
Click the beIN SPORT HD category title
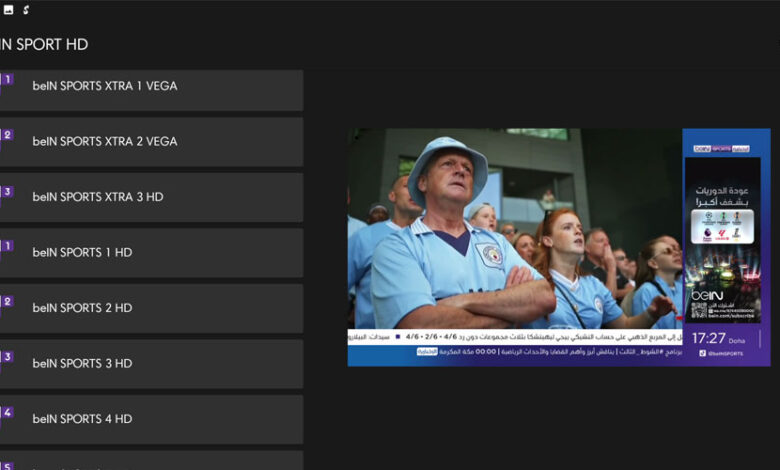(x=44, y=44)
